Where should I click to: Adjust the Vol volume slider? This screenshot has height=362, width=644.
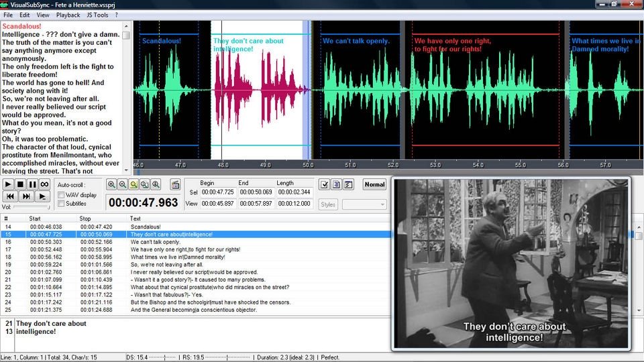[31, 207]
